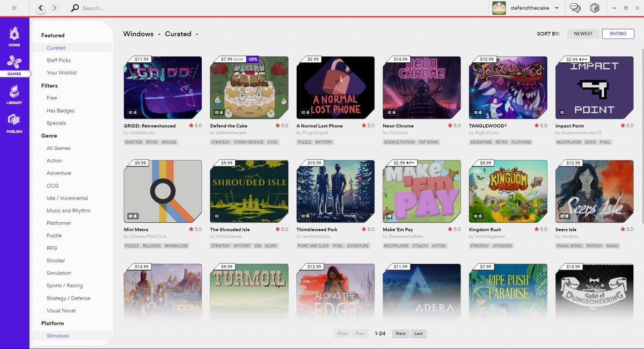Jump to Last page of results
The width and height of the screenshot is (644, 349).
coord(419,333)
